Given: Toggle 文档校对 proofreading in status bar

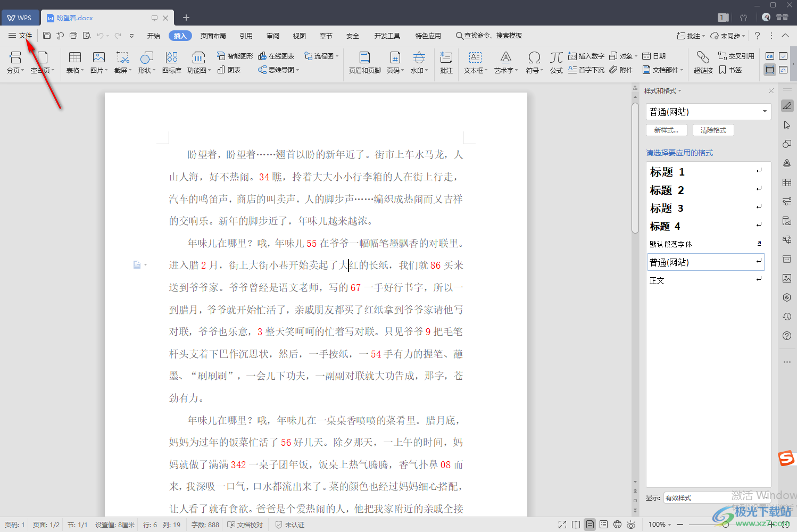Looking at the screenshot, I should [245, 525].
